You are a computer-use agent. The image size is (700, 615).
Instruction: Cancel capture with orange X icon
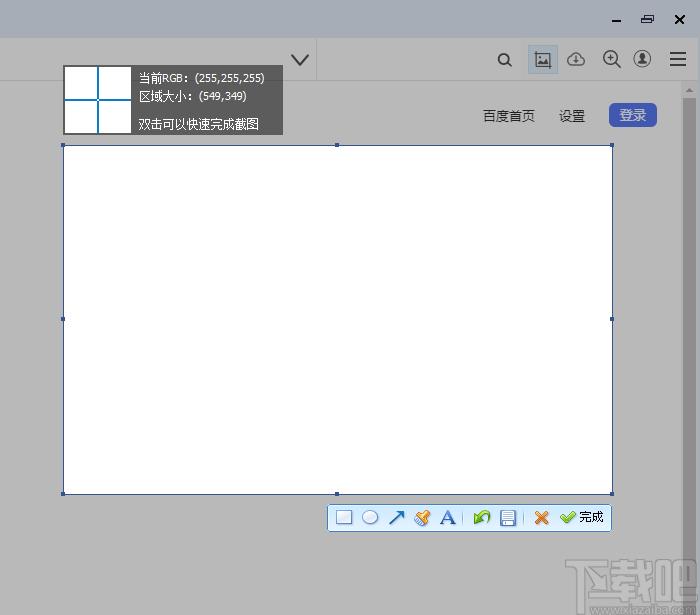click(x=542, y=517)
